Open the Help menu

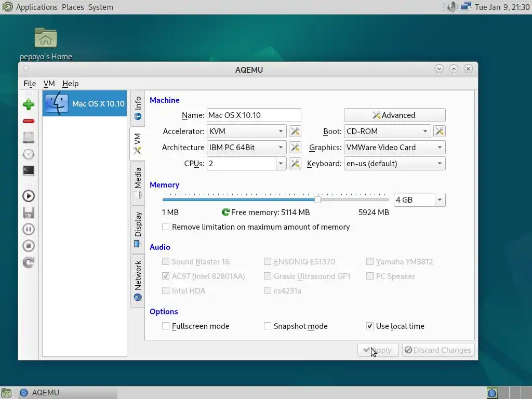click(x=70, y=84)
